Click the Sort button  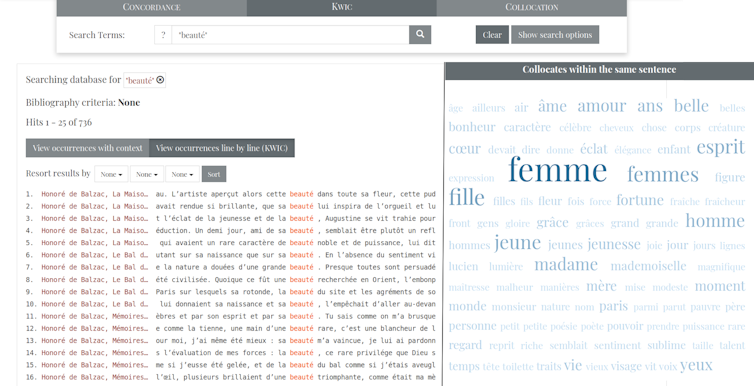coord(214,174)
